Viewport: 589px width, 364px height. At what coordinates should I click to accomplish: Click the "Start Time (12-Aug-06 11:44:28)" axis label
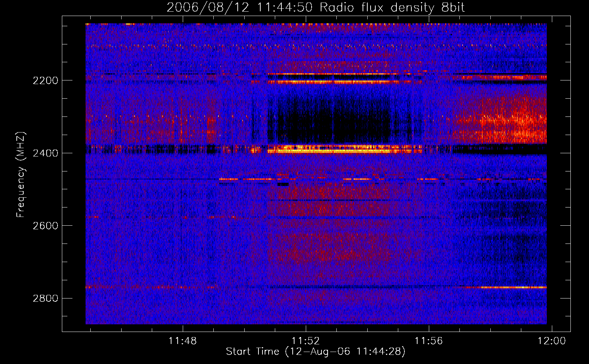click(316, 352)
